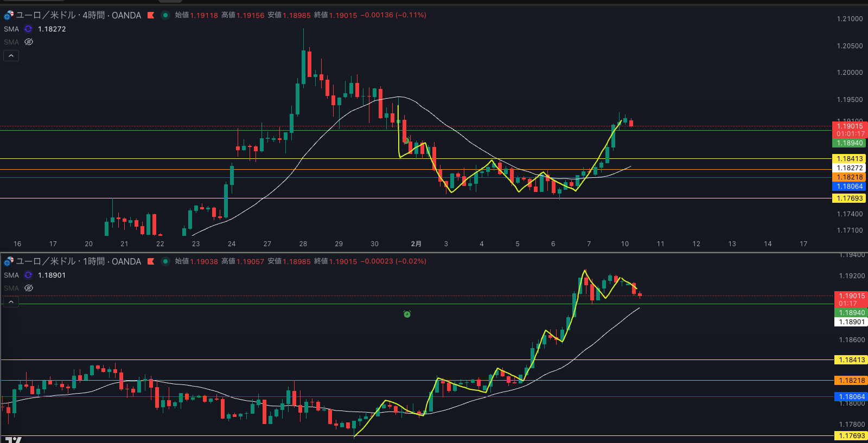The image size is (868, 443).
Task: Show the hidden SMA indicator in the 1-hour chart
Action: [29, 288]
